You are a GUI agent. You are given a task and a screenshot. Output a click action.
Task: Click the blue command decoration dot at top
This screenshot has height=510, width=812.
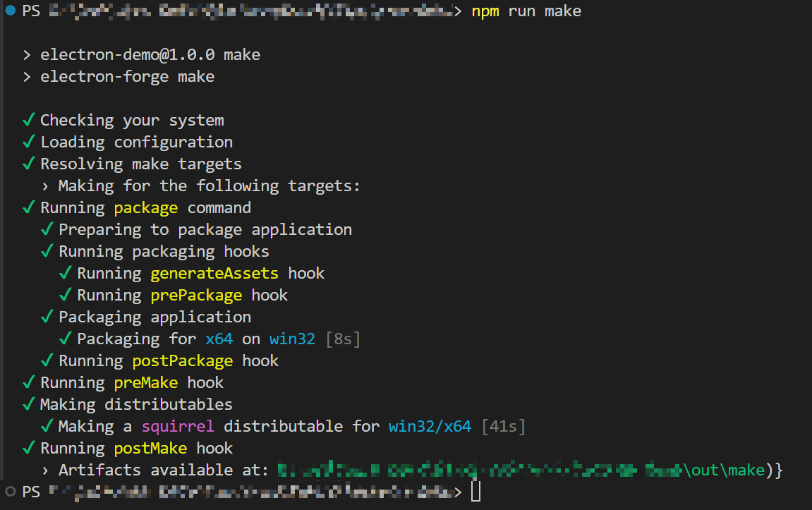coord(10,11)
